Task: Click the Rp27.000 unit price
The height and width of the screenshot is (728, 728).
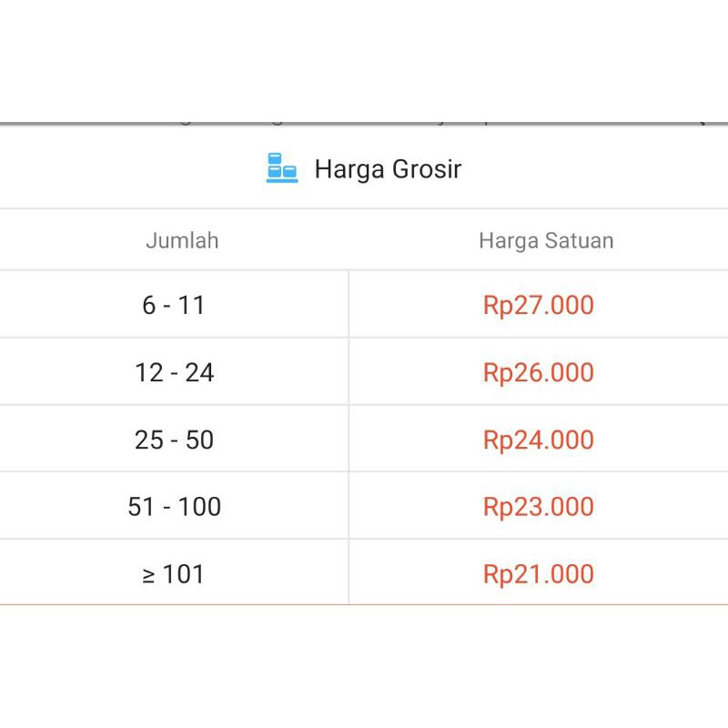Action: [x=538, y=305]
